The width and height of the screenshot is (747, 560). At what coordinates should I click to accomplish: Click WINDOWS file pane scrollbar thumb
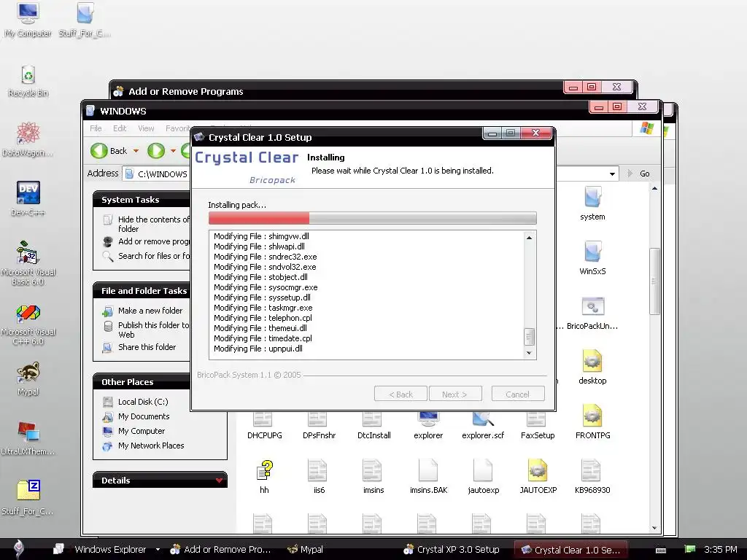pos(654,281)
